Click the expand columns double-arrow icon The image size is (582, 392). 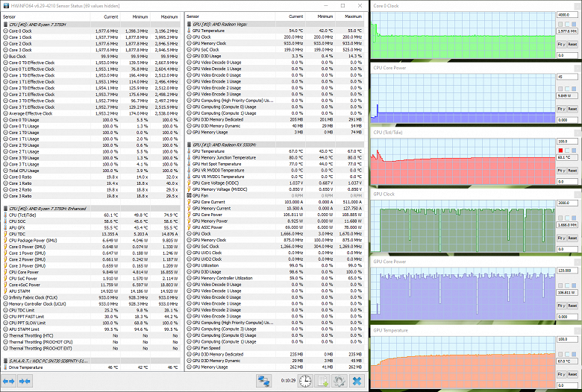[8, 381]
